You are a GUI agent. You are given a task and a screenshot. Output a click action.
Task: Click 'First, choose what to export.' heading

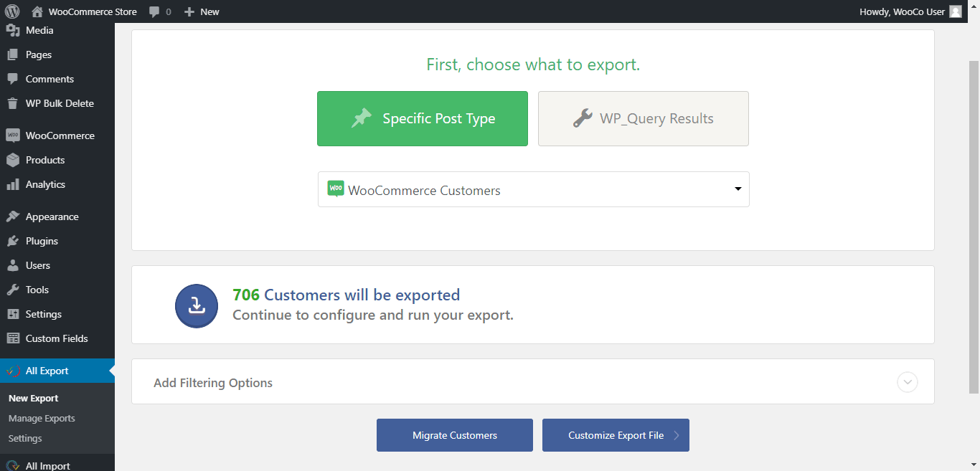533,65
